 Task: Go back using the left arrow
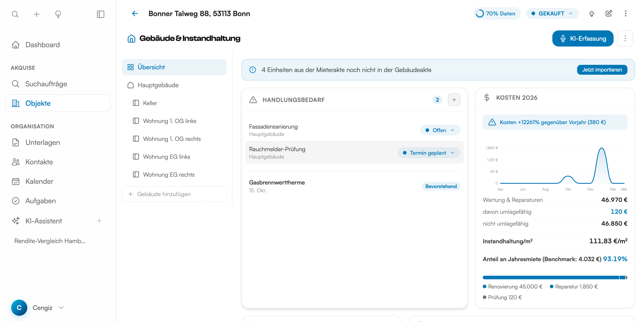pos(135,13)
